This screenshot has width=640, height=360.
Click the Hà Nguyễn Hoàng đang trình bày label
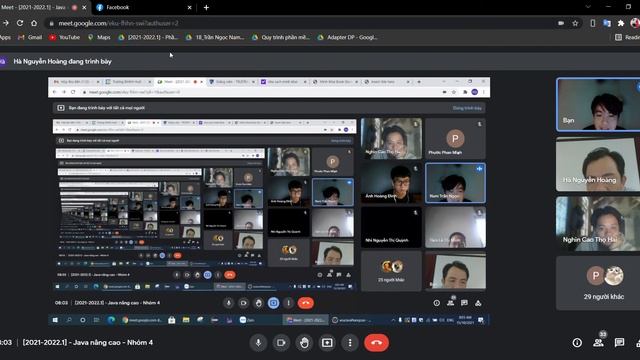click(x=62, y=61)
